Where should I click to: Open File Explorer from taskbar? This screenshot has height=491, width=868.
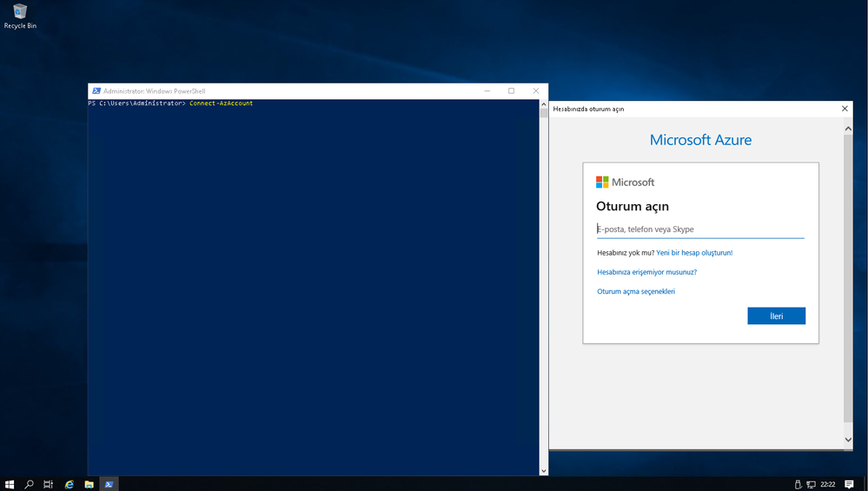click(x=89, y=484)
